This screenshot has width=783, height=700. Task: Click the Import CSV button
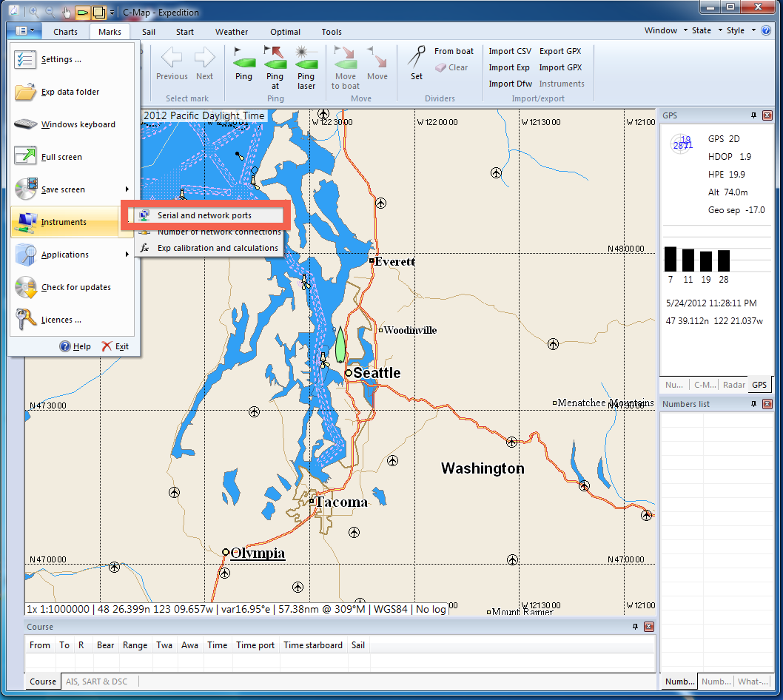510,51
